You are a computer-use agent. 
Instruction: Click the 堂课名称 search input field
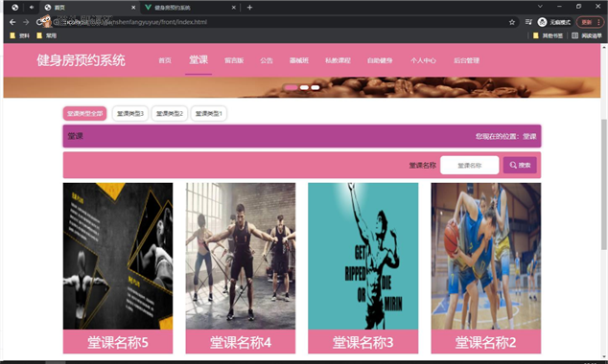point(470,166)
